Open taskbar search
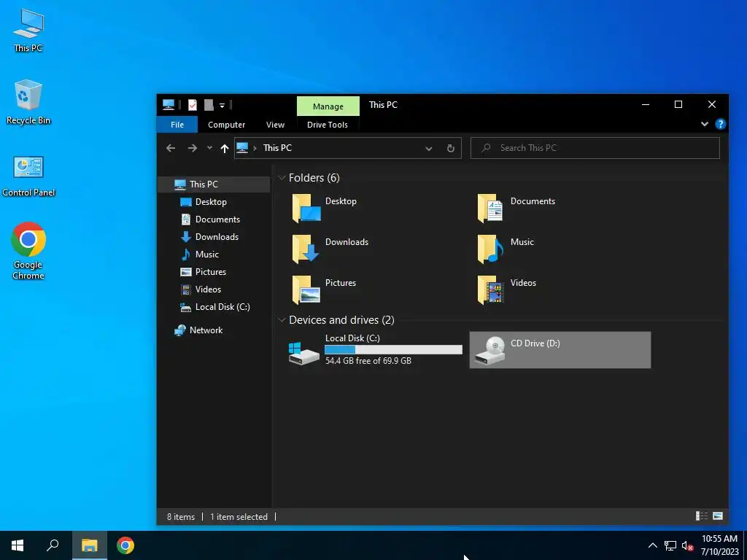The width and height of the screenshot is (747, 560). point(53,545)
